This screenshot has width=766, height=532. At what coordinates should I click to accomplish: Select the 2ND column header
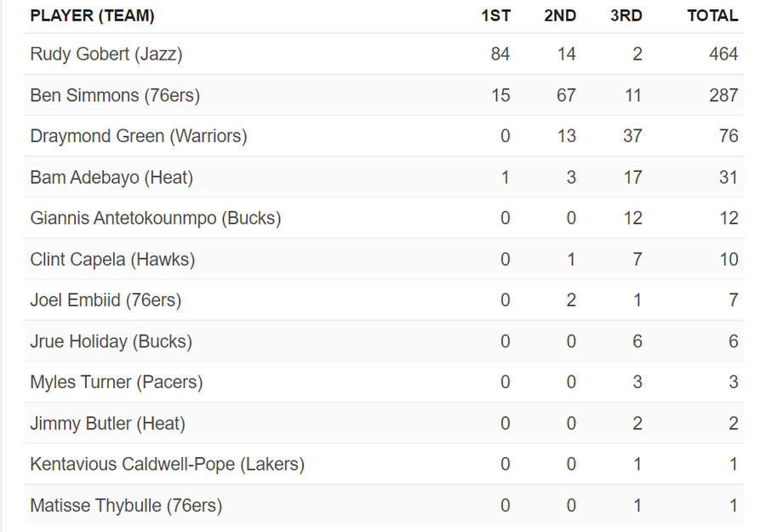[560, 15]
